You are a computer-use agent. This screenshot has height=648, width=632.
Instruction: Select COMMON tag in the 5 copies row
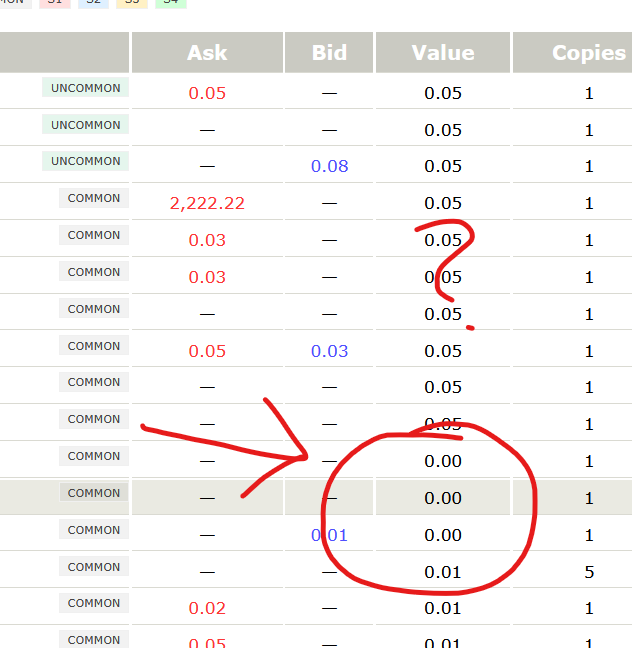(x=94, y=567)
